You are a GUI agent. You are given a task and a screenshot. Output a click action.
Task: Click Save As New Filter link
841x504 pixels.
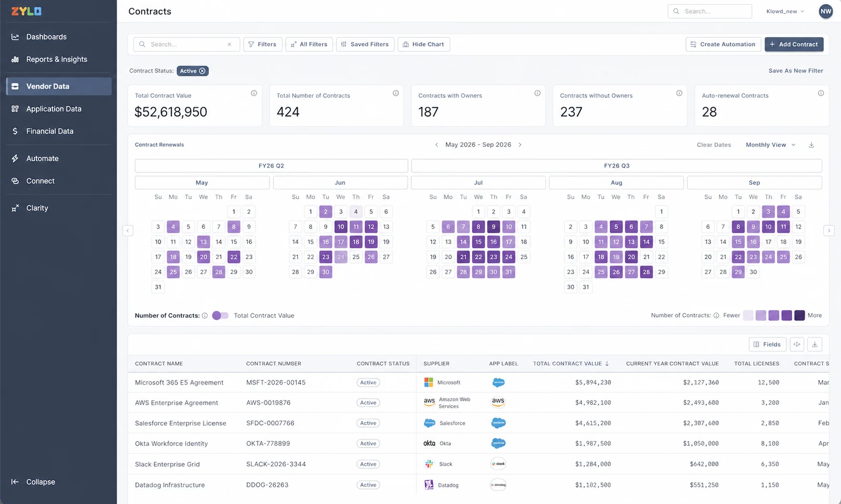(x=796, y=71)
